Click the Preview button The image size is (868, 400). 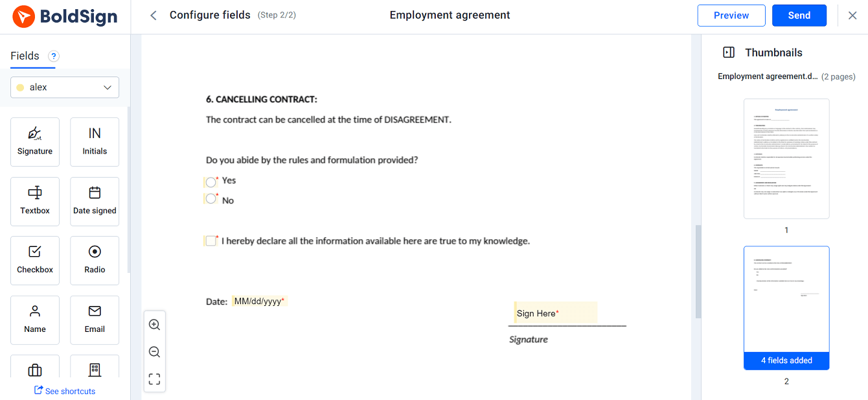coord(731,16)
